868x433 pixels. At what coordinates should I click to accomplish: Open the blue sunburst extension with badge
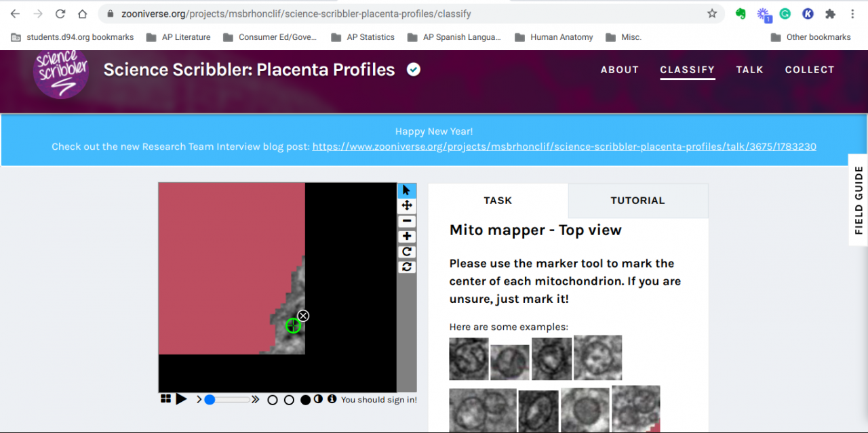click(x=764, y=14)
